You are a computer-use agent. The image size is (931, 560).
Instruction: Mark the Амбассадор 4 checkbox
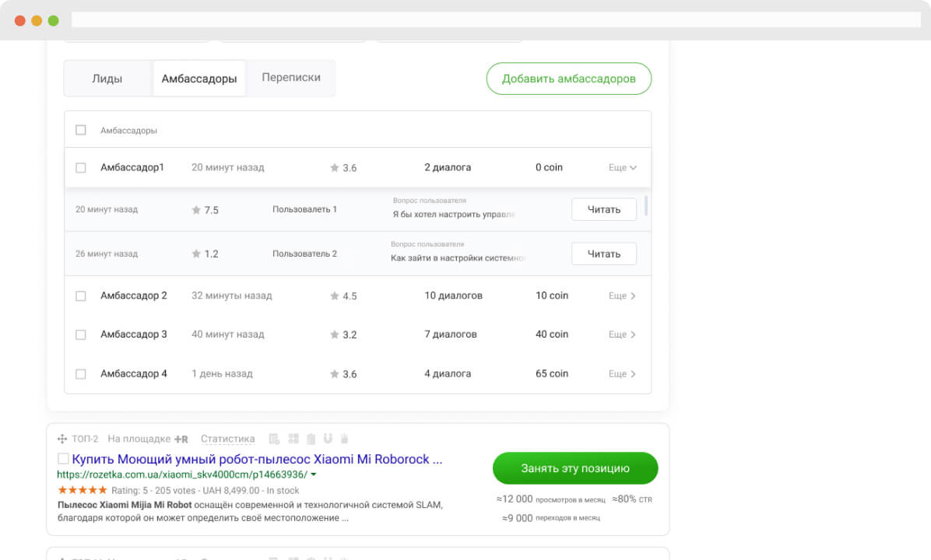coord(81,374)
